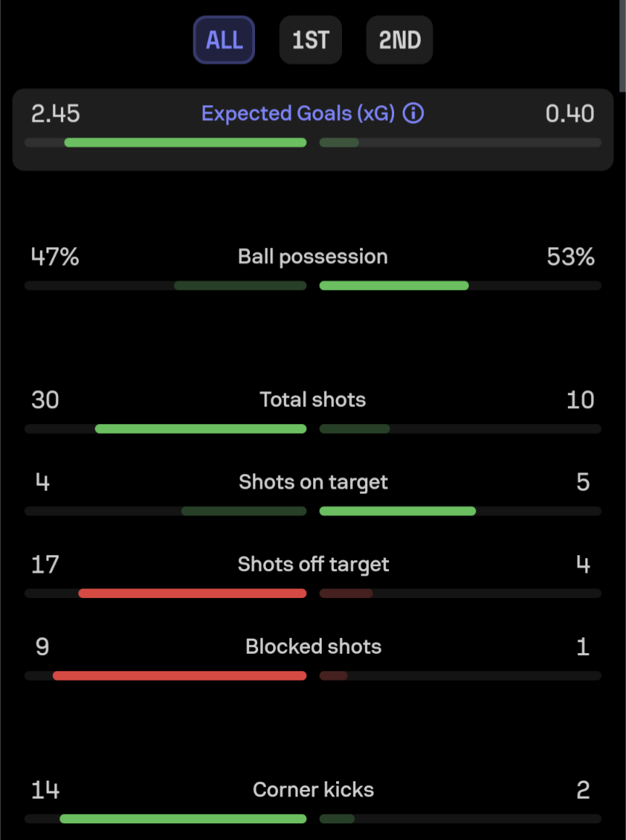Click the away possession green bar
The width and height of the screenshot is (626, 840).
[x=394, y=286]
